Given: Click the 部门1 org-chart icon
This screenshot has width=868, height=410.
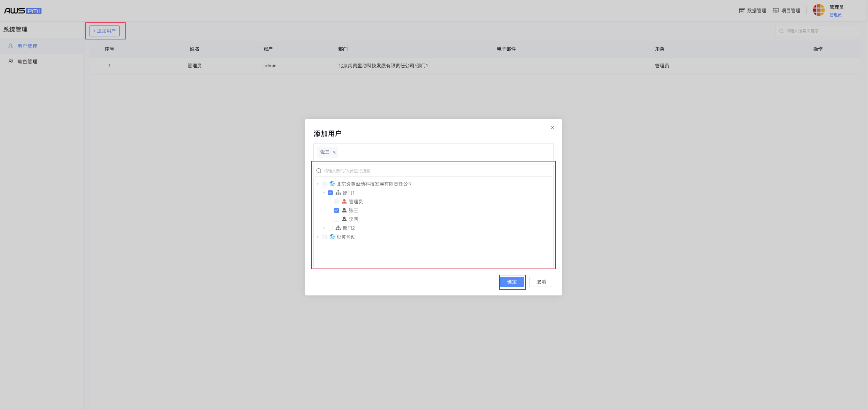Looking at the screenshot, I should tap(338, 192).
